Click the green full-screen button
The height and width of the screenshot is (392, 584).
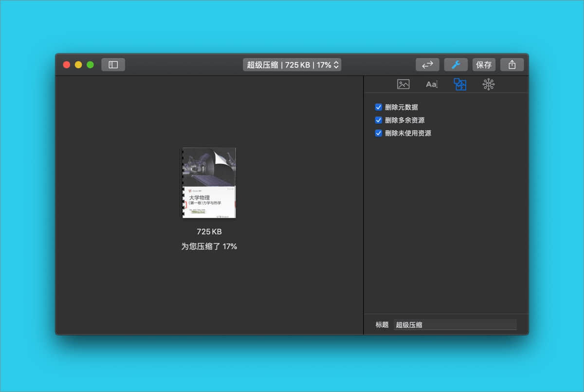[90, 65]
